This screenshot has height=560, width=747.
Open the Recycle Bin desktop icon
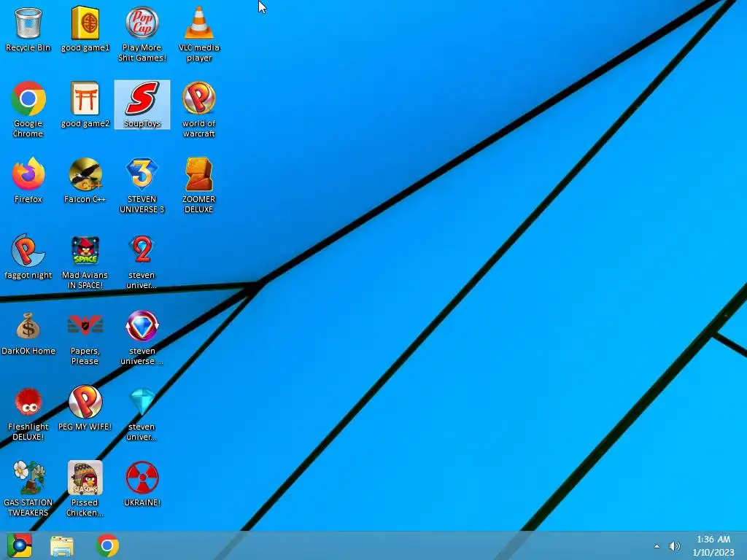[28, 30]
